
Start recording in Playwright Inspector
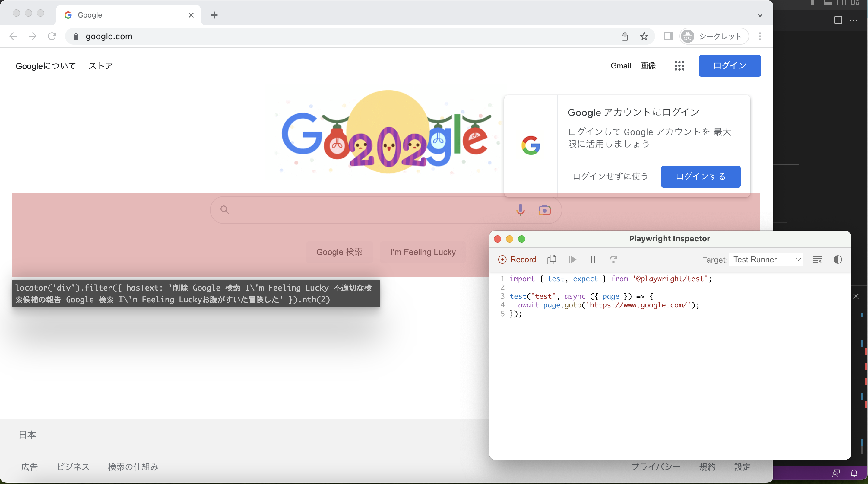(517, 260)
